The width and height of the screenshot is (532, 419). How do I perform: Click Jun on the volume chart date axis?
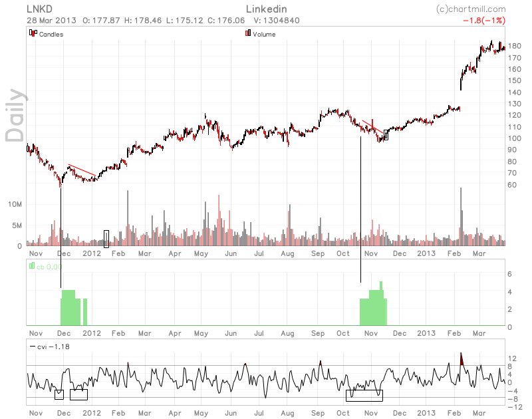coord(231,253)
